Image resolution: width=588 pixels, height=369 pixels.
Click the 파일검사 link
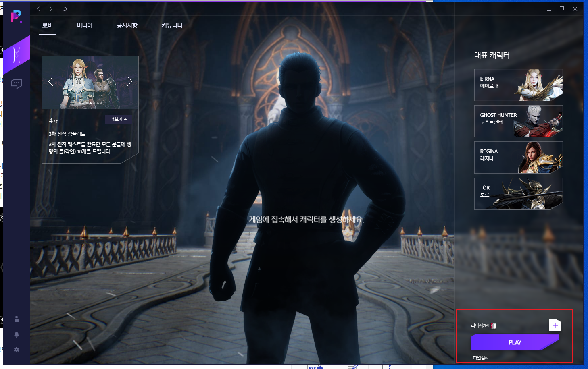click(481, 358)
